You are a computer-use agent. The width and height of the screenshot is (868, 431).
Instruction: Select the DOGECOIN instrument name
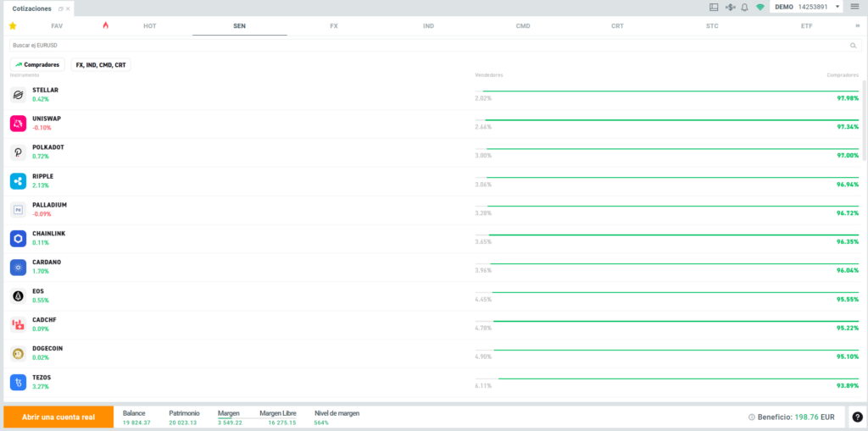point(47,349)
